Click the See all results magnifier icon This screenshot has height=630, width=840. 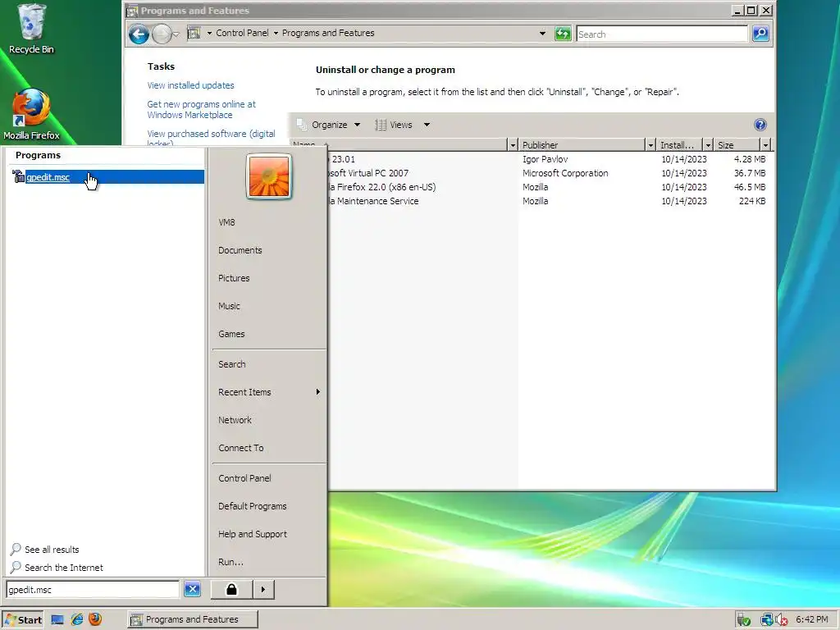click(x=16, y=549)
